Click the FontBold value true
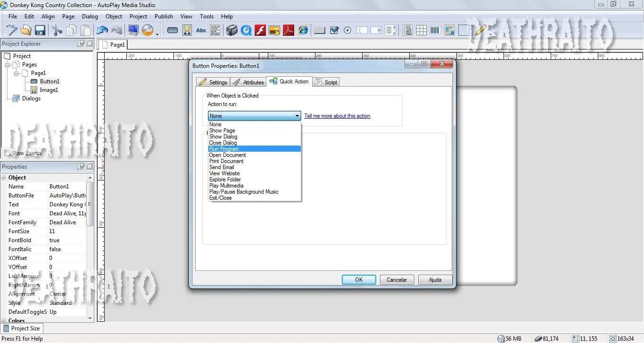 [67, 240]
